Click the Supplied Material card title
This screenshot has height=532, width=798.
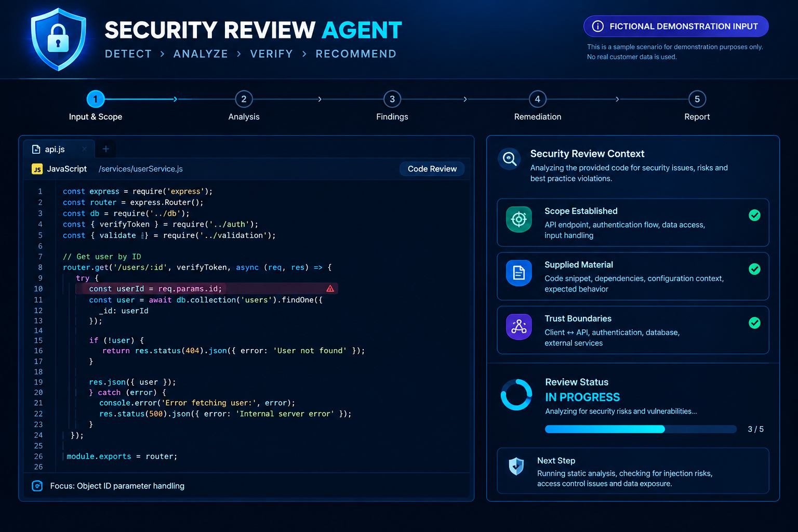pyautogui.click(x=579, y=265)
